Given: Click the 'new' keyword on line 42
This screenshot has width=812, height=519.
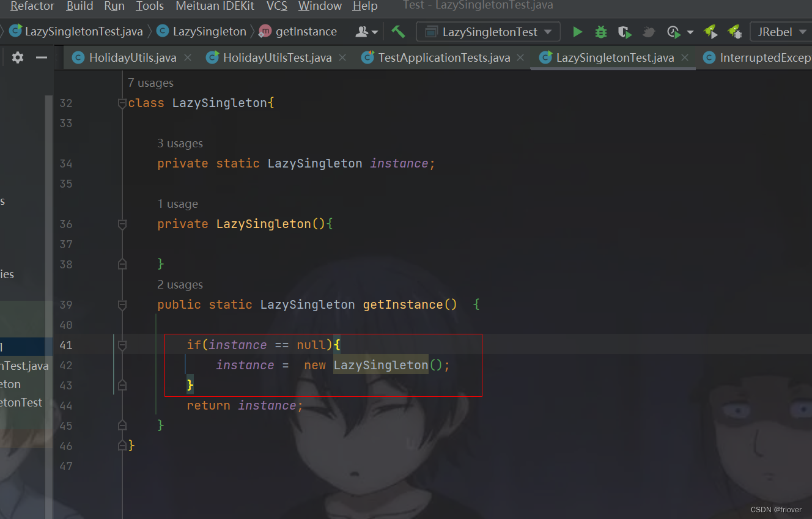Looking at the screenshot, I should pos(315,366).
